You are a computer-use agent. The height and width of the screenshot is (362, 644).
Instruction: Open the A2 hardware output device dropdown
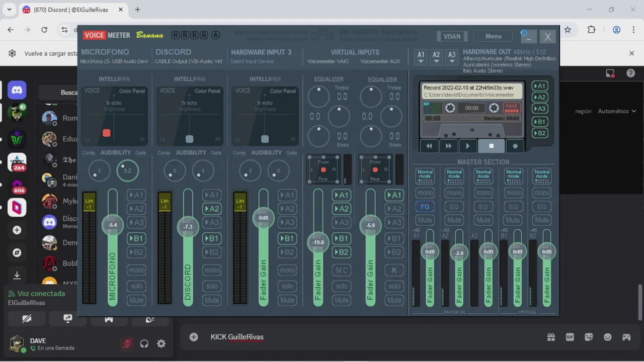coord(436,57)
